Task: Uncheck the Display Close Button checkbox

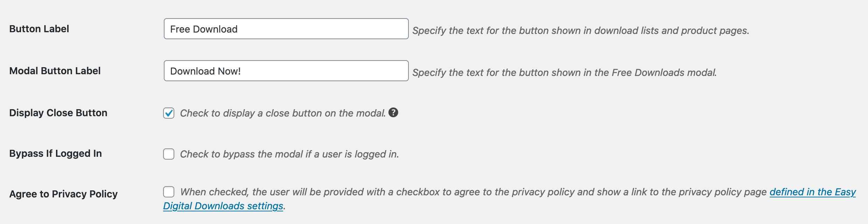Action: click(x=169, y=113)
